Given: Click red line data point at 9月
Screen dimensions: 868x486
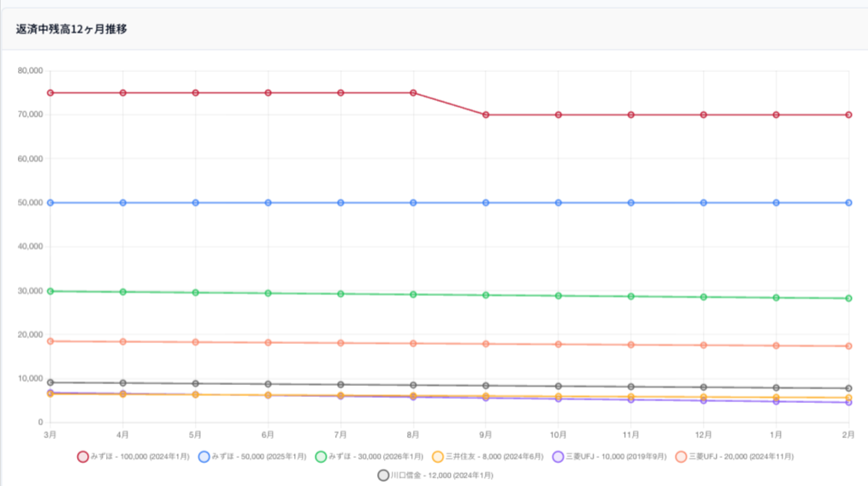Looking at the screenshot, I should (x=486, y=115).
